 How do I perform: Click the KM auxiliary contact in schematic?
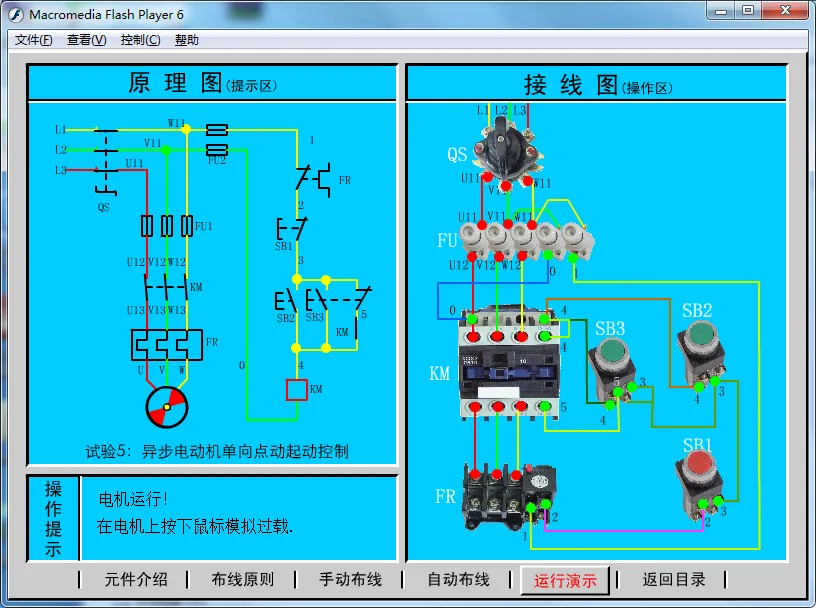click(x=357, y=329)
